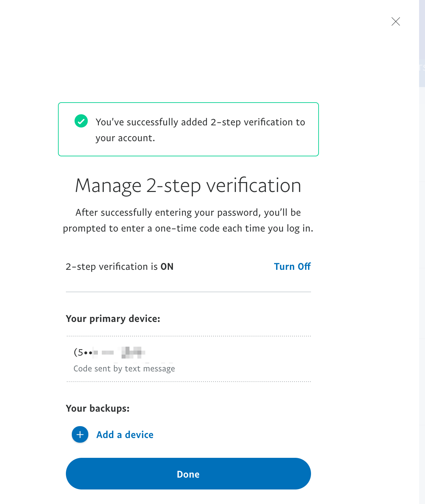Open the "Add a device" link
The height and width of the screenshot is (504, 425).
tap(125, 435)
